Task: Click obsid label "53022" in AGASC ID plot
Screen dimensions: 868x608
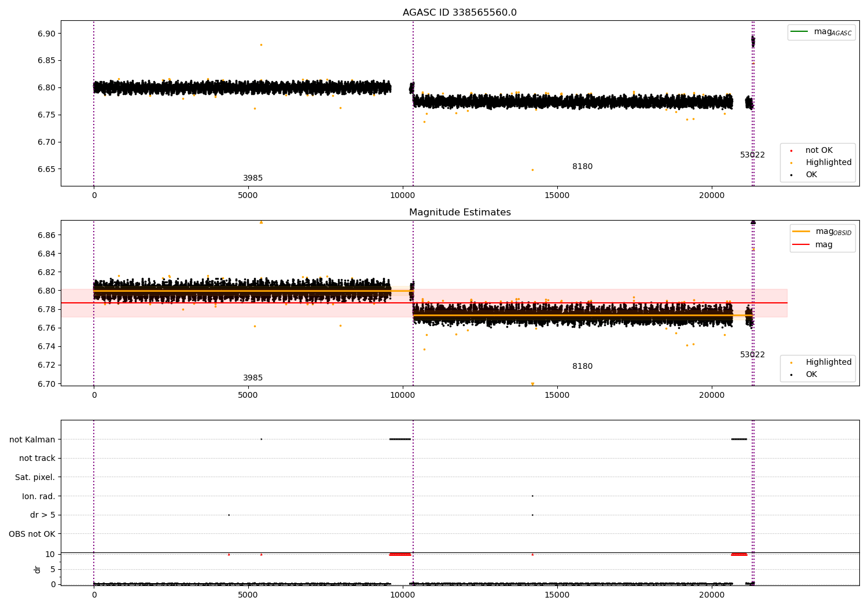Action: point(752,155)
